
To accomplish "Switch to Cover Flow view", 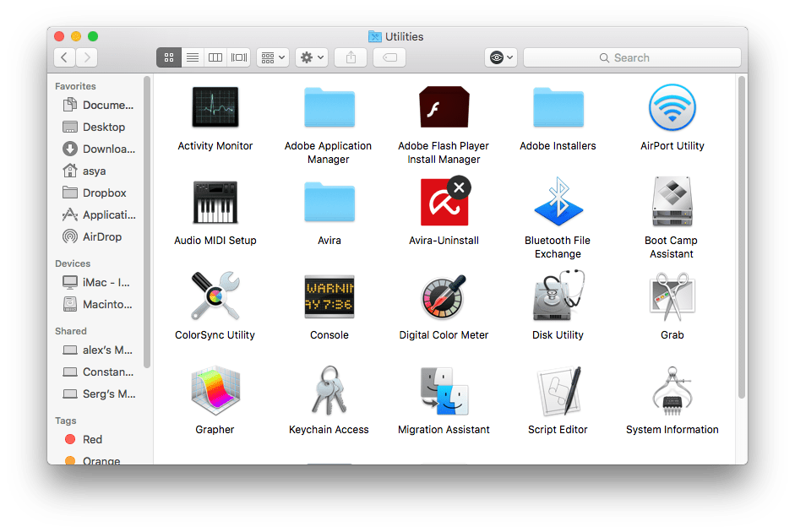I will pos(239,57).
